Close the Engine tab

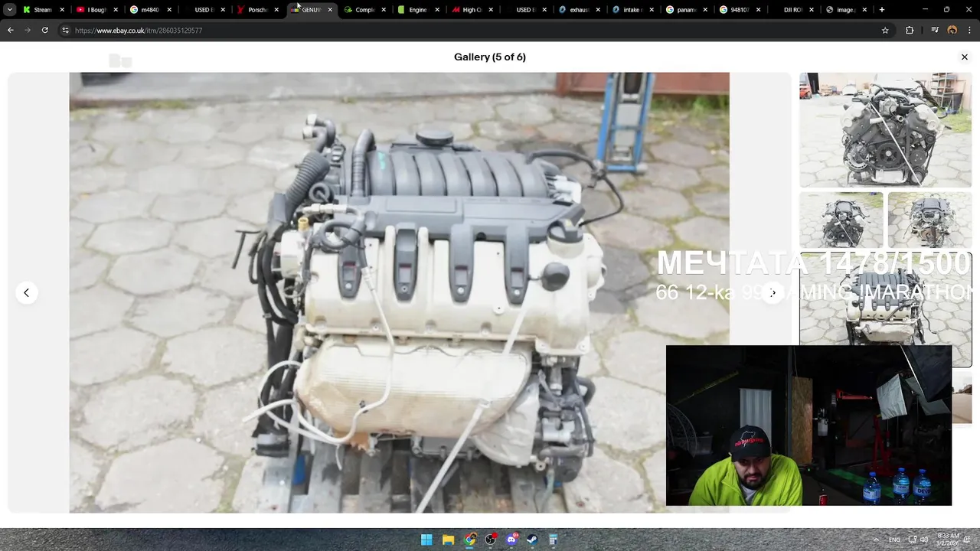[x=437, y=10]
